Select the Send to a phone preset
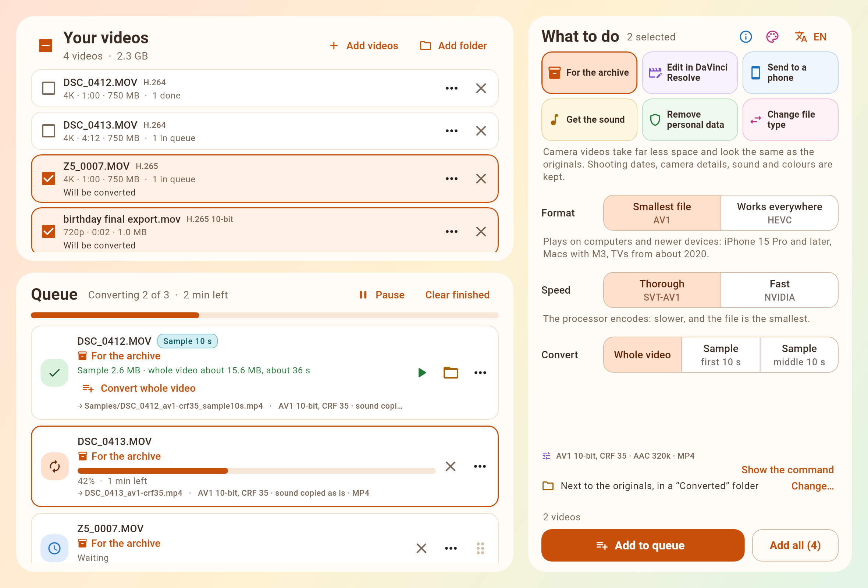The width and height of the screenshot is (868, 588). click(x=790, y=72)
